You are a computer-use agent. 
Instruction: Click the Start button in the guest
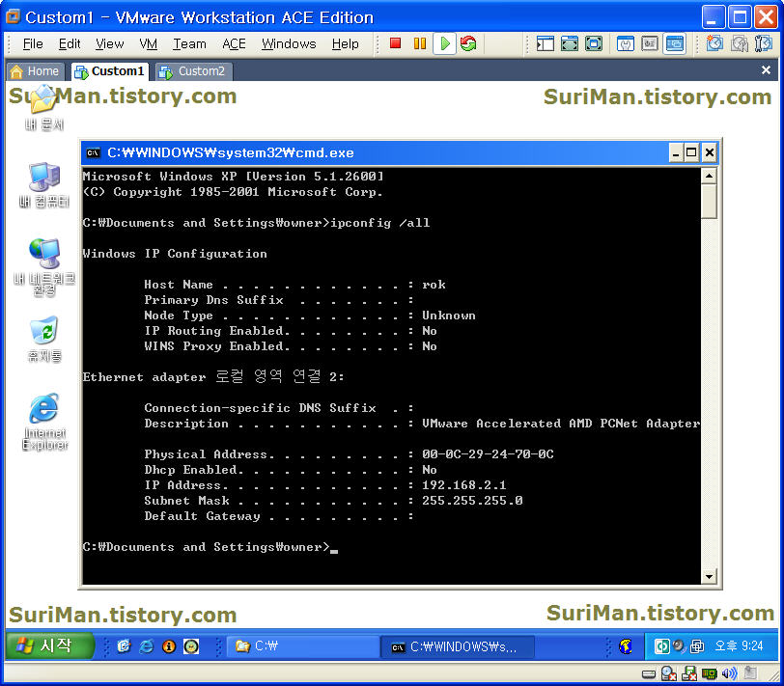[x=48, y=645]
